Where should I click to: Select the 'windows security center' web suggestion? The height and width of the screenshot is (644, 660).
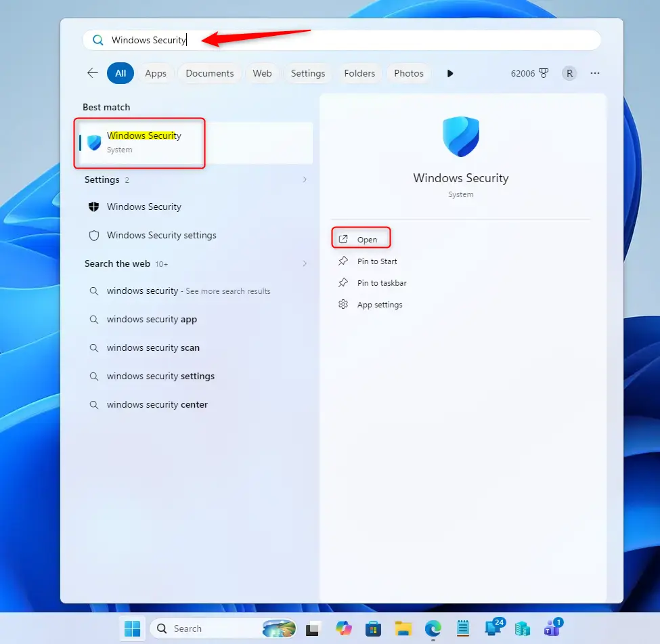tap(196, 405)
